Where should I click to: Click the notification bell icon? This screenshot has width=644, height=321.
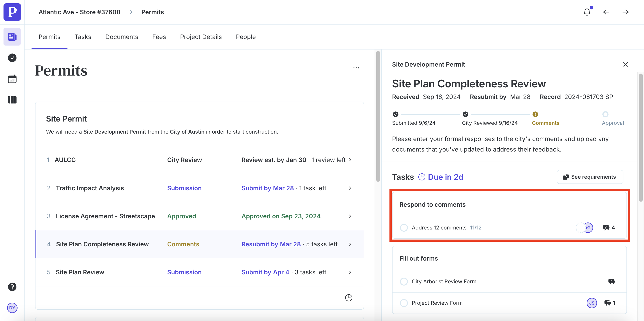pyautogui.click(x=587, y=12)
